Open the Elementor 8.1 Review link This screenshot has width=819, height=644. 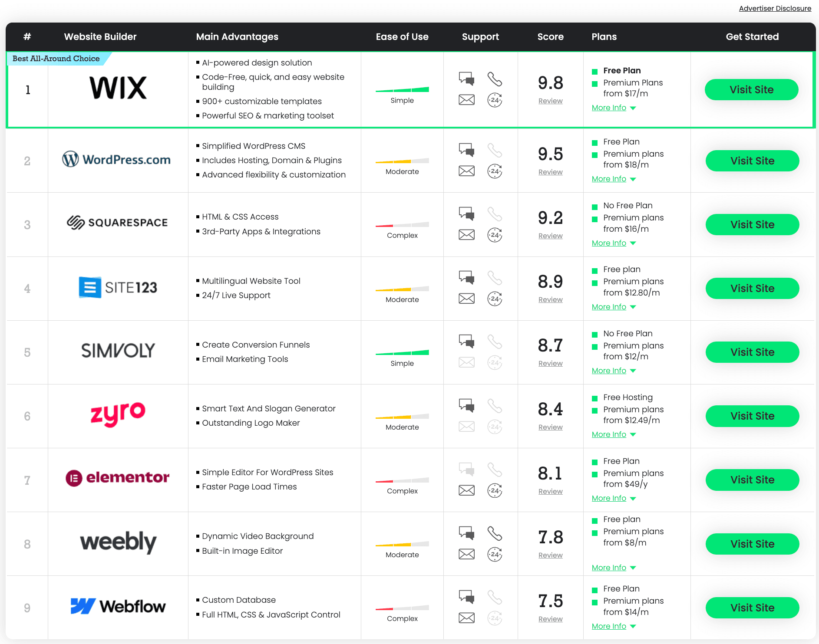pos(550,491)
